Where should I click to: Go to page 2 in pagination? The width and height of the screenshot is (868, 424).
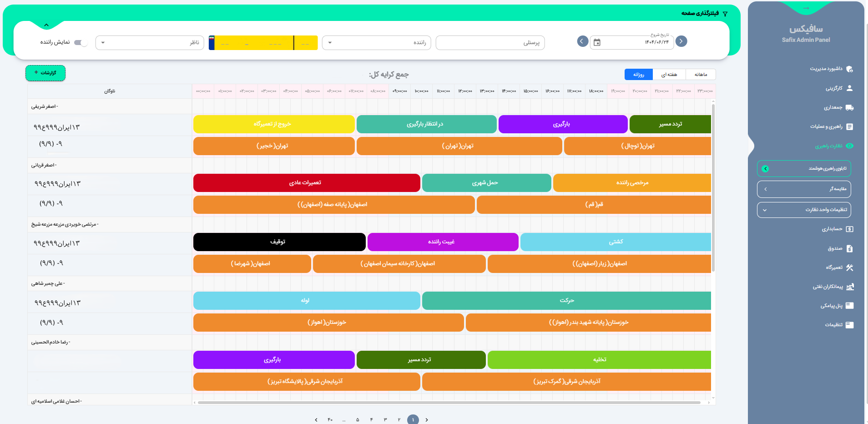[399, 419]
